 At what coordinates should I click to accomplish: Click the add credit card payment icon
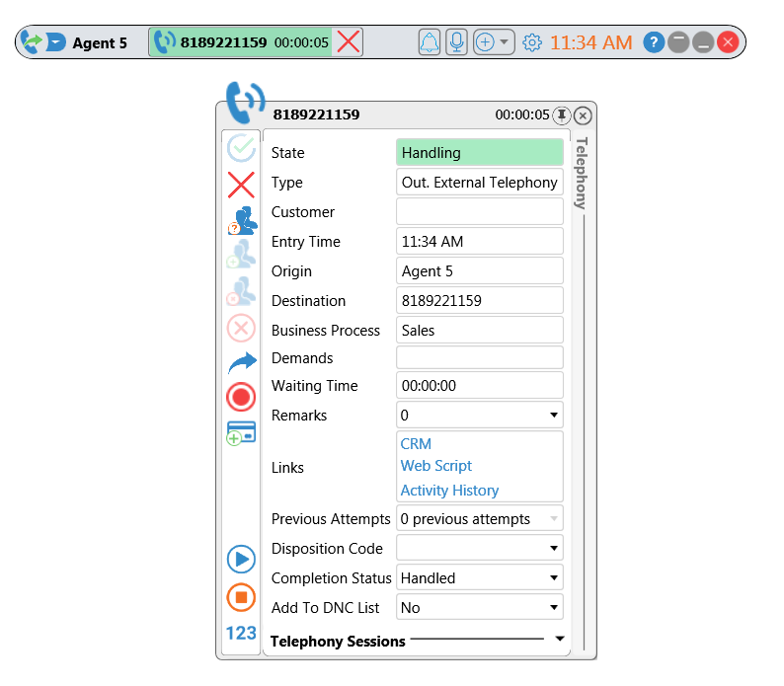click(x=241, y=433)
